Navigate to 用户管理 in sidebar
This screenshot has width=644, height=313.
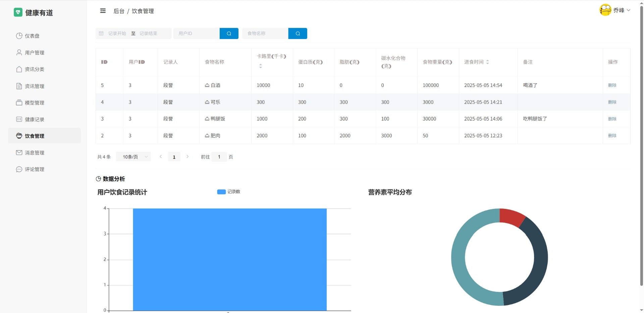tap(35, 53)
